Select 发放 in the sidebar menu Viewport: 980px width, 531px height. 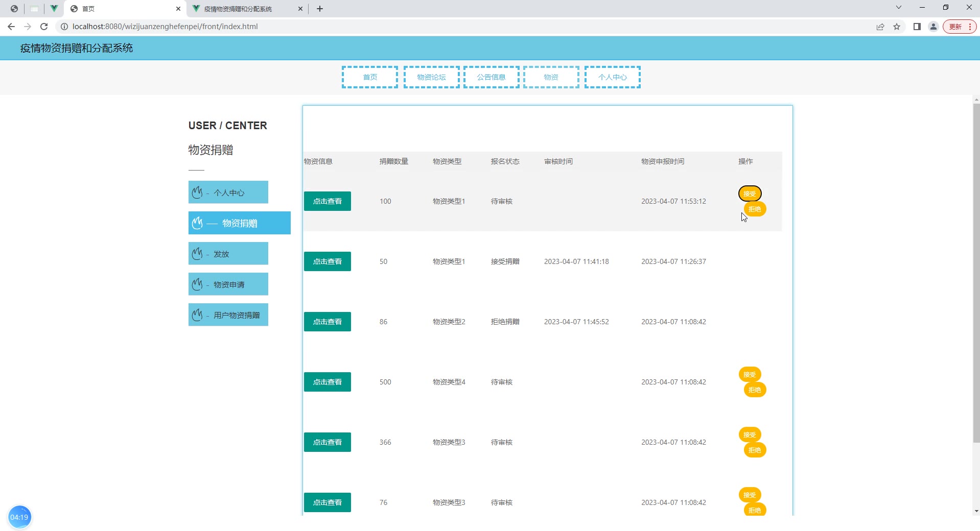pyautogui.click(x=228, y=254)
